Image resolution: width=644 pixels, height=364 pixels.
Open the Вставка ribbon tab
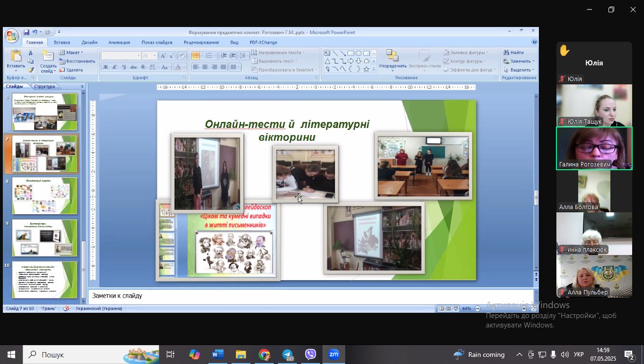coord(62,42)
